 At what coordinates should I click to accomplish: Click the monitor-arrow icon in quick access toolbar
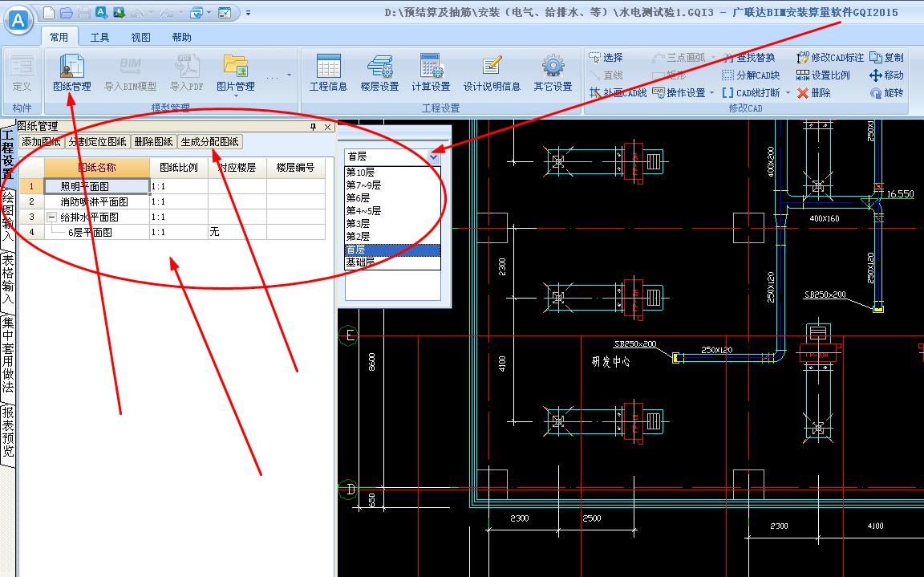[225, 12]
